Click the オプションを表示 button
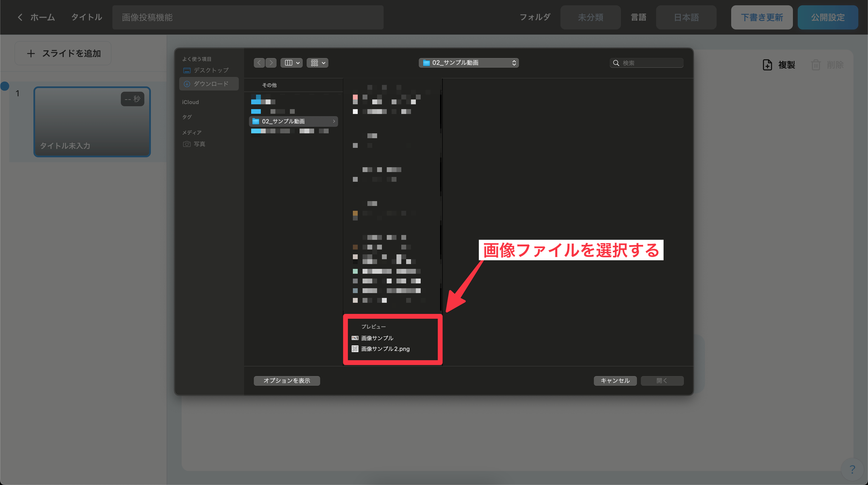 287,381
